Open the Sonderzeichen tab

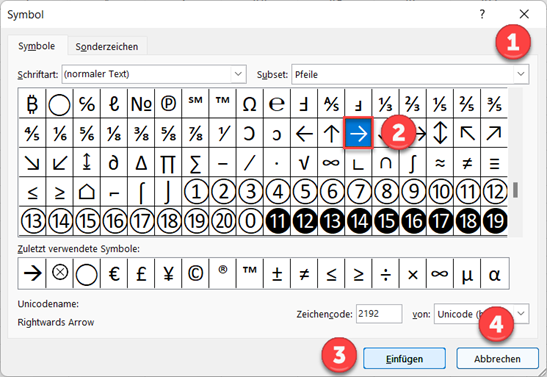[107, 46]
